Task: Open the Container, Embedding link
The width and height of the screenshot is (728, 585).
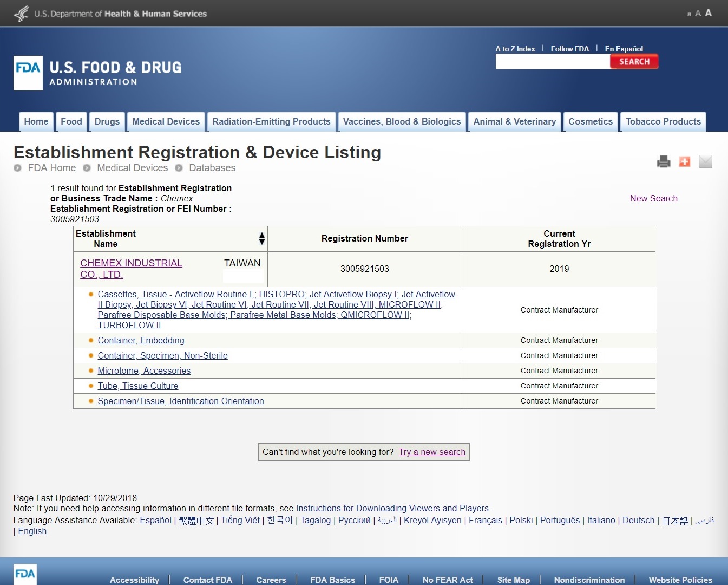Action: click(141, 341)
